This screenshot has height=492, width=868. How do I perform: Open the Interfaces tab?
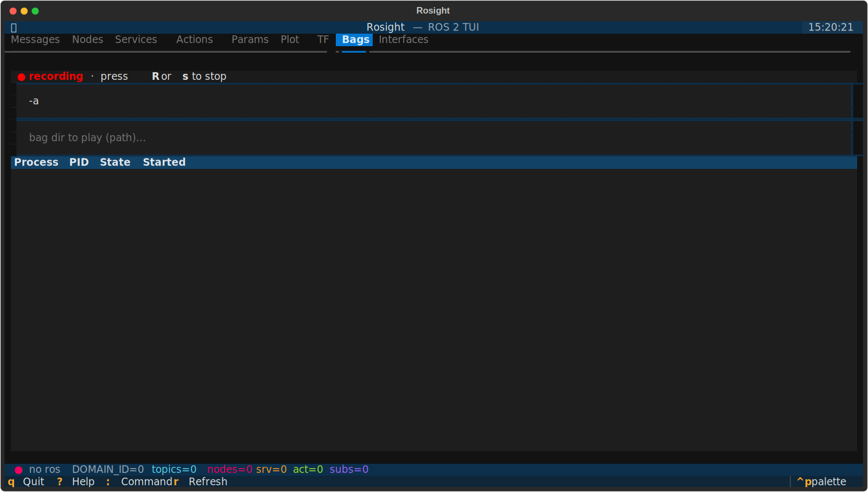[403, 40]
